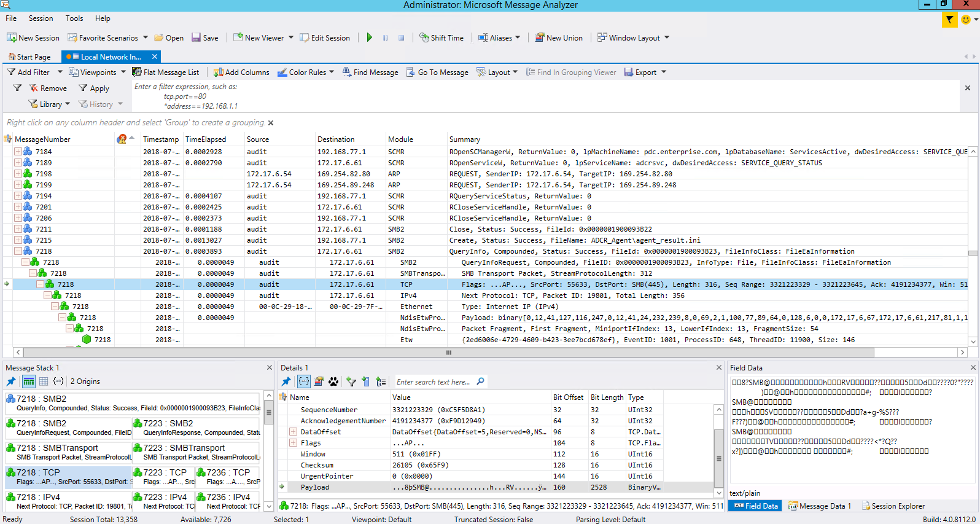Open the Tools menu
The width and height of the screenshot is (980, 524).
[74, 18]
